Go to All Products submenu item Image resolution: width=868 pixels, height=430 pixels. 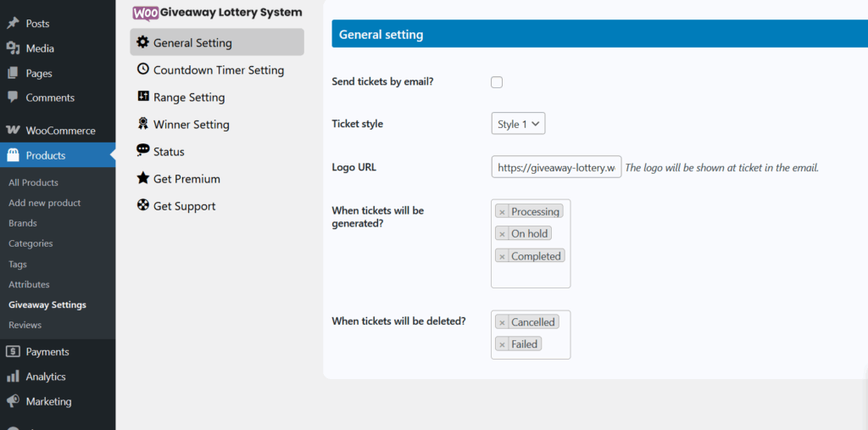33,182
